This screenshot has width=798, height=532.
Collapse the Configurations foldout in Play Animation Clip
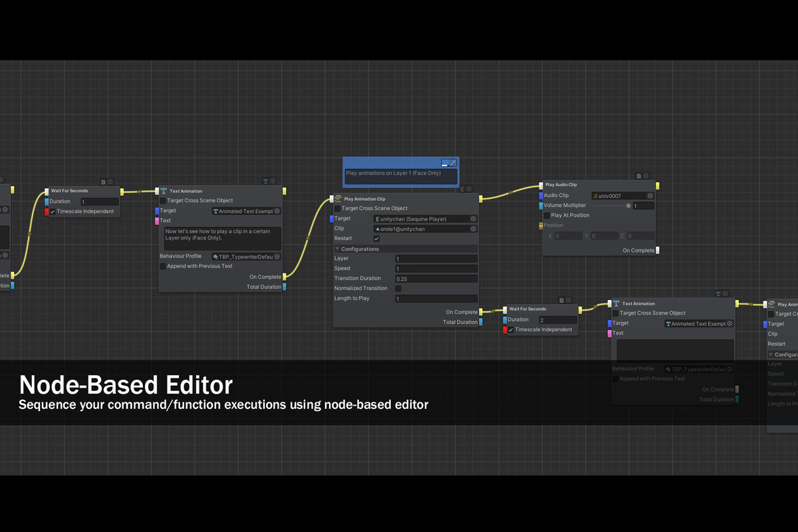[338, 249]
